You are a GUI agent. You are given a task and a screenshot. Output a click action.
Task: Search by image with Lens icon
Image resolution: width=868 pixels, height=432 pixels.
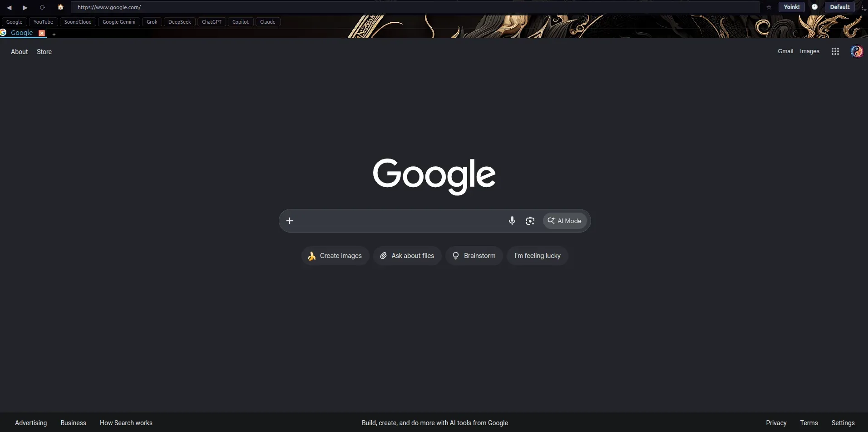(x=530, y=221)
